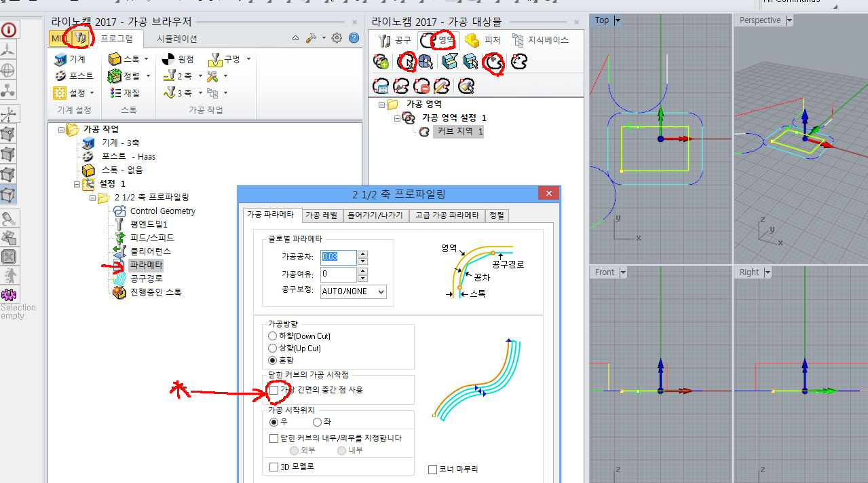Open the 스톡 (stock) tool
The image size is (868, 483).
click(x=115, y=59)
